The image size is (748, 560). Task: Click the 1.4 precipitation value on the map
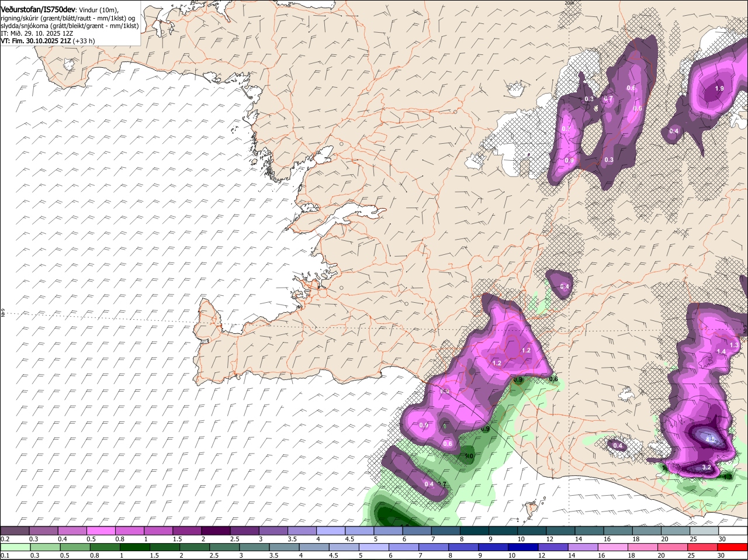(721, 351)
